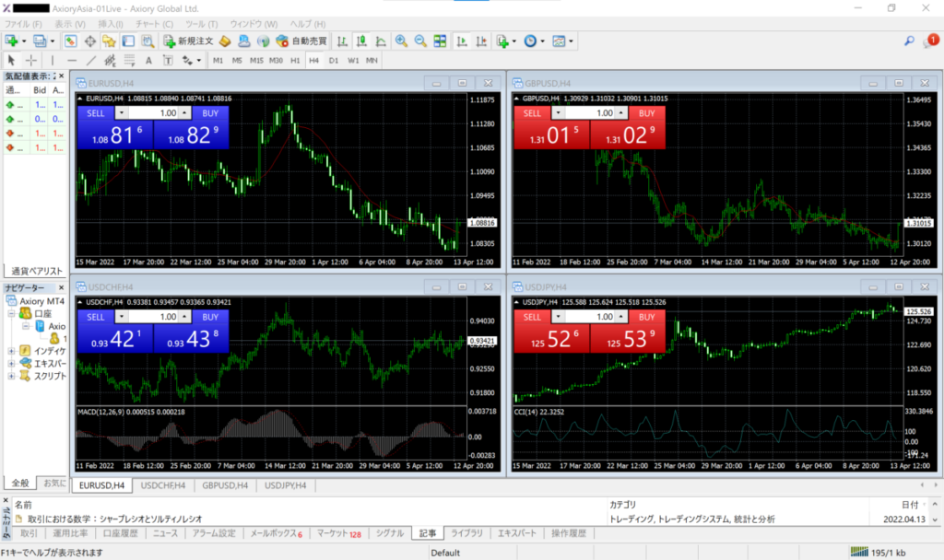Switch timeframe to H1
This screenshot has height=560, width=944.
pos(295,60)
